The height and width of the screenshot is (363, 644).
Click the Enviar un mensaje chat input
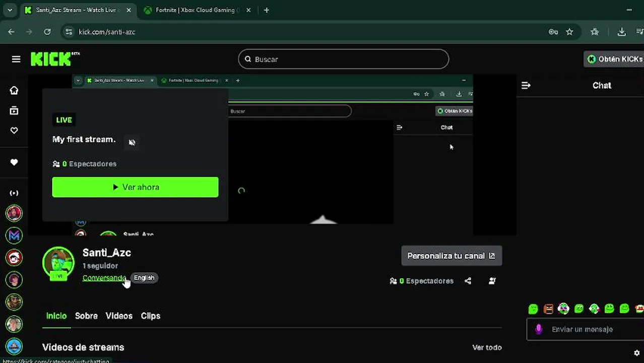pos(586,329)
